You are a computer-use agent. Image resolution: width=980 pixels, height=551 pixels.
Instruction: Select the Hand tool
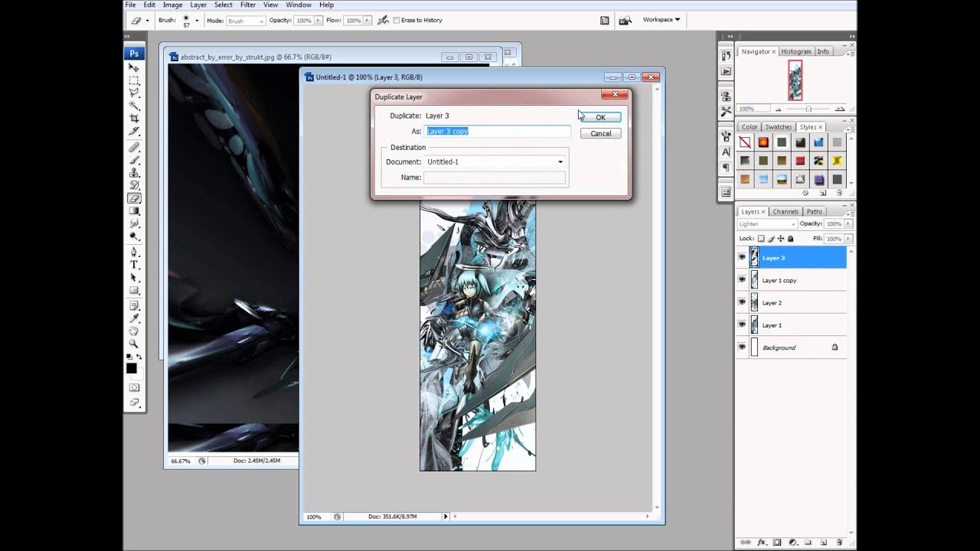pyautogui.click(x=134, y=331)
